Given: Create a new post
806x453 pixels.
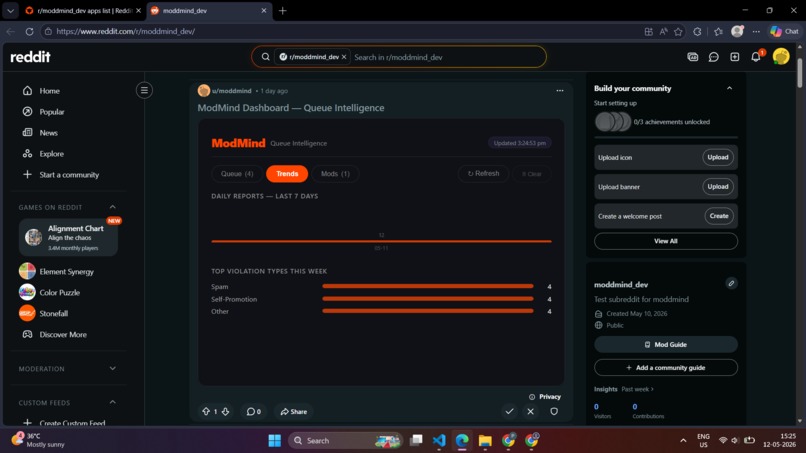Looking at the screenshot, I should click(x=735, y=57).
